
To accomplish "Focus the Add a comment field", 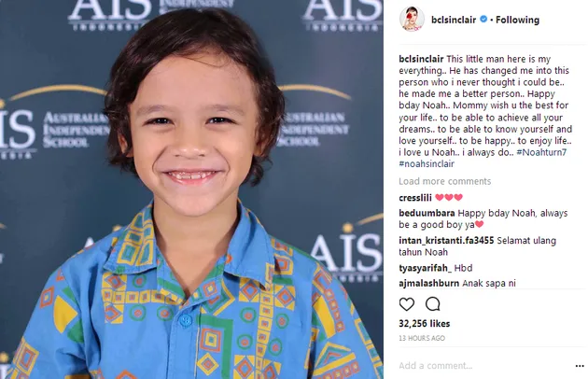I will click(x=483, y=366).
